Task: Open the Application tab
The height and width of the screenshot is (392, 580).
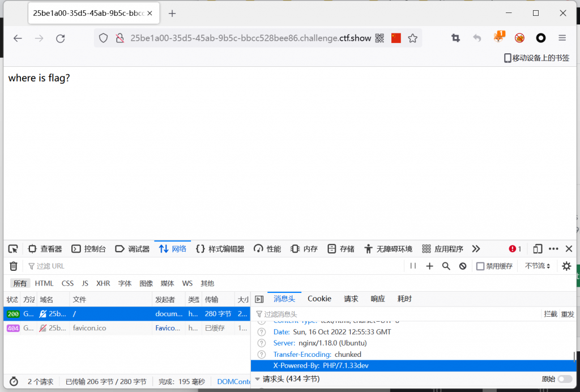Action: click(443, 249)
